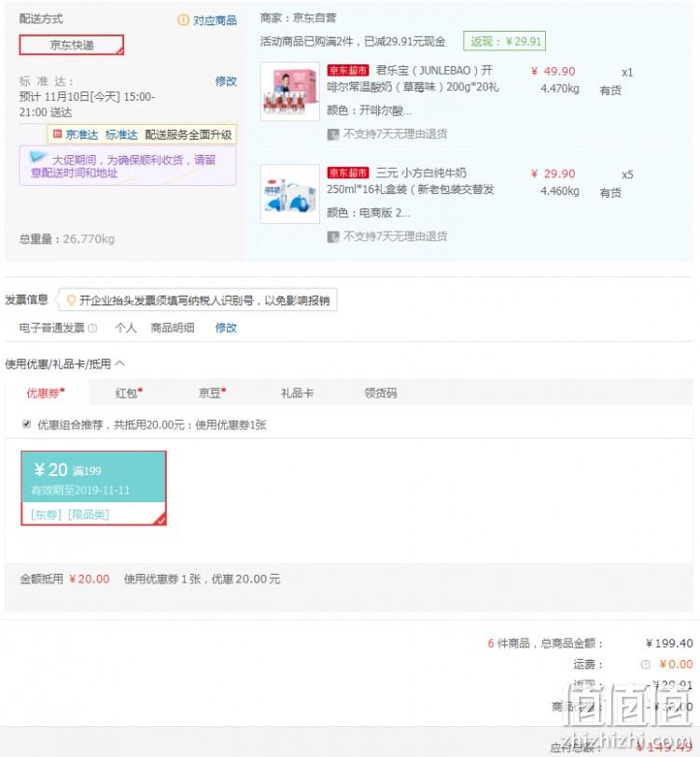Viewport: 700px width, 757px height.
Task: Click 京东超市 tag on 三元 item
Action: click(x=347, y=173)
